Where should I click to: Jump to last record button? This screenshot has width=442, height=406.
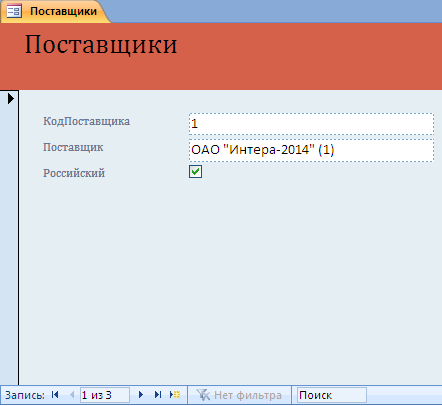(158, 395)
